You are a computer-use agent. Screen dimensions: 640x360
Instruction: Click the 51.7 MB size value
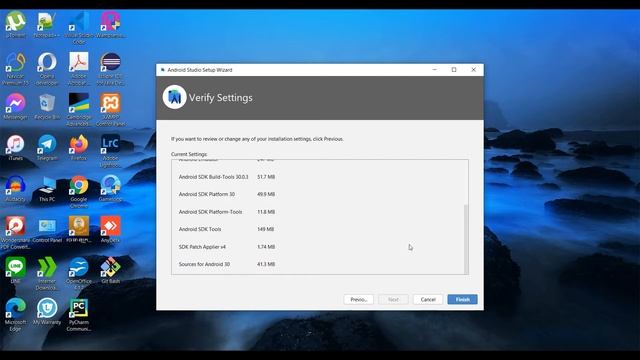click(x=266, y=177)
